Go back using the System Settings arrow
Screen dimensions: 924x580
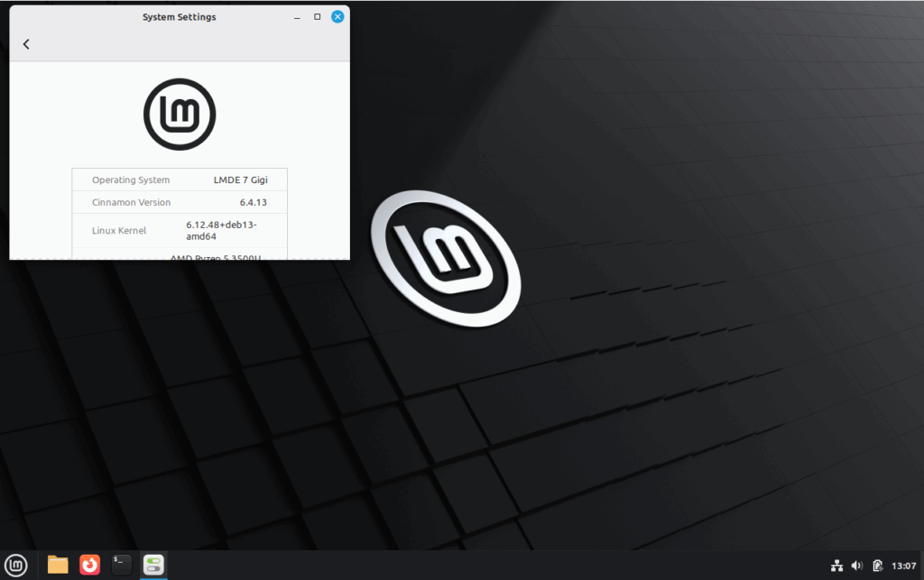tap(26, 44)
